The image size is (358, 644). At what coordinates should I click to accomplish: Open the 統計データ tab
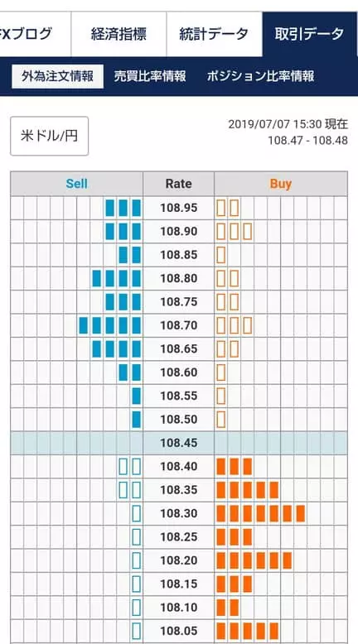tap(214, 34)
